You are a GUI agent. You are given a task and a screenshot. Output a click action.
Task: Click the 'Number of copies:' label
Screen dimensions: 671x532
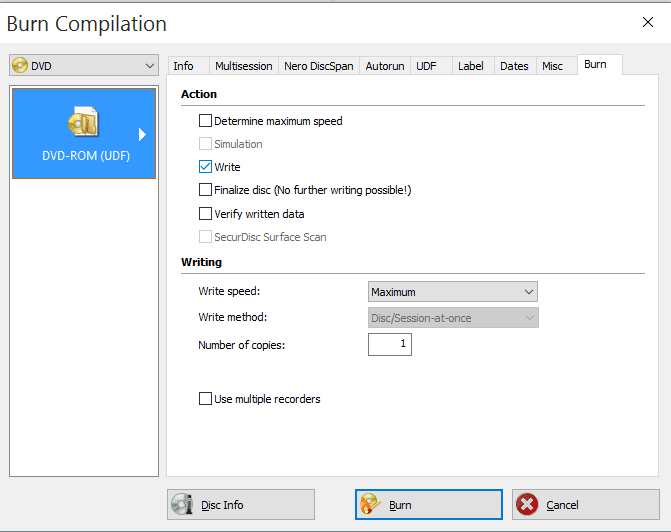(x=241, y=345)
